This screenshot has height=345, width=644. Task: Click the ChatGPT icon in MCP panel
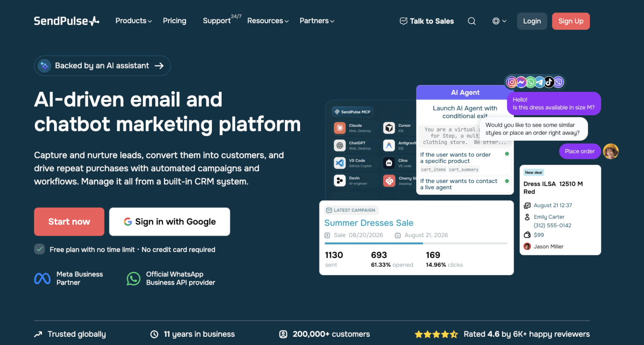click(x=340, y=145)
